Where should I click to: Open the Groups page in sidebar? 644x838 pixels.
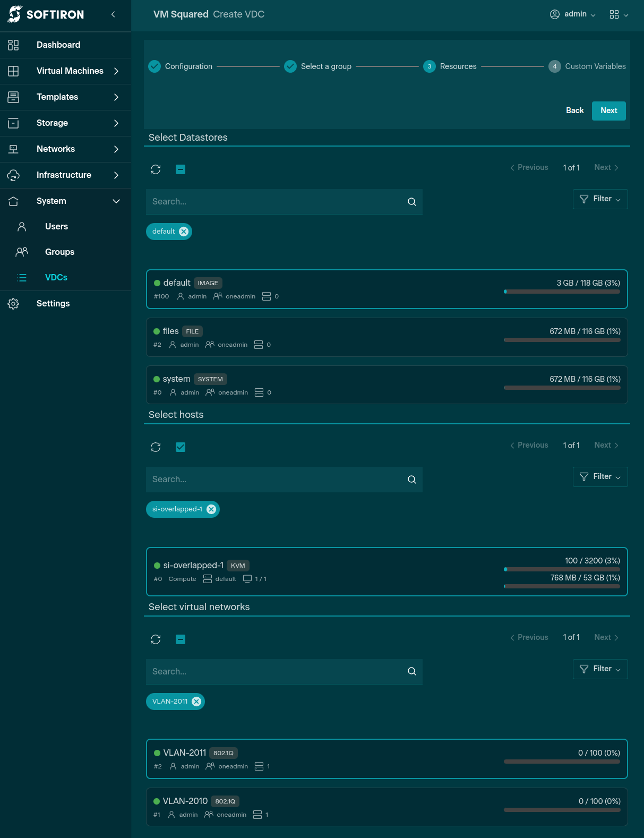[x=59, y=252]
